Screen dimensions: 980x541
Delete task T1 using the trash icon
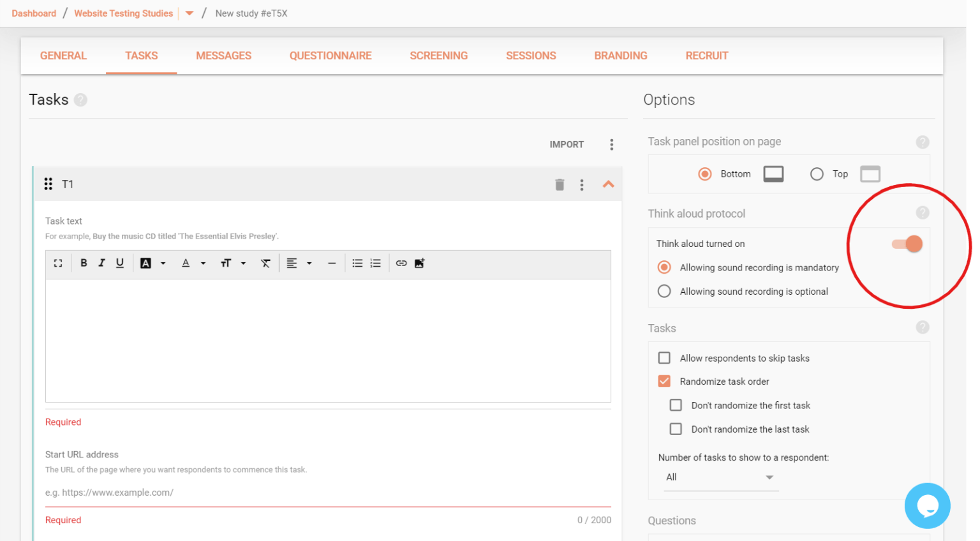point(560,184)
